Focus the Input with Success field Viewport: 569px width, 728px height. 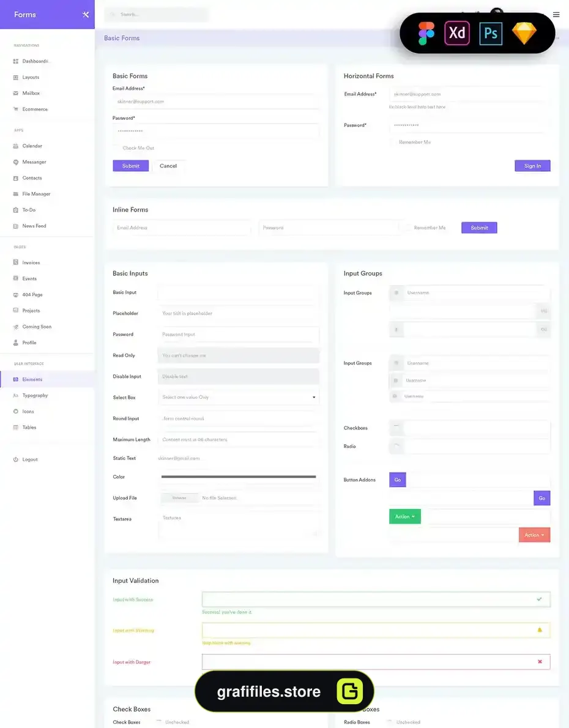[x=376, y=600]
